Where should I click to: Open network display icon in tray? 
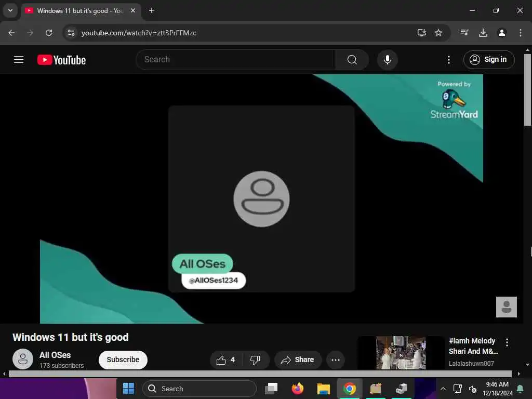(x=457, y=389)
